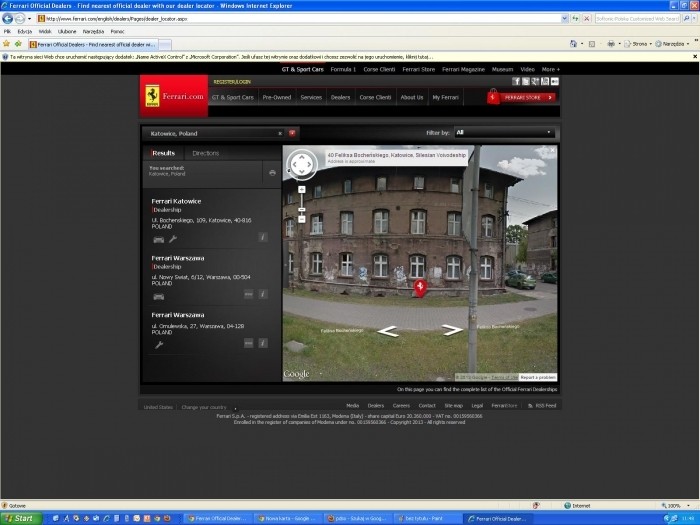
Task: Open info icon for Ferrari Katowice
Action: click(263, 238)
